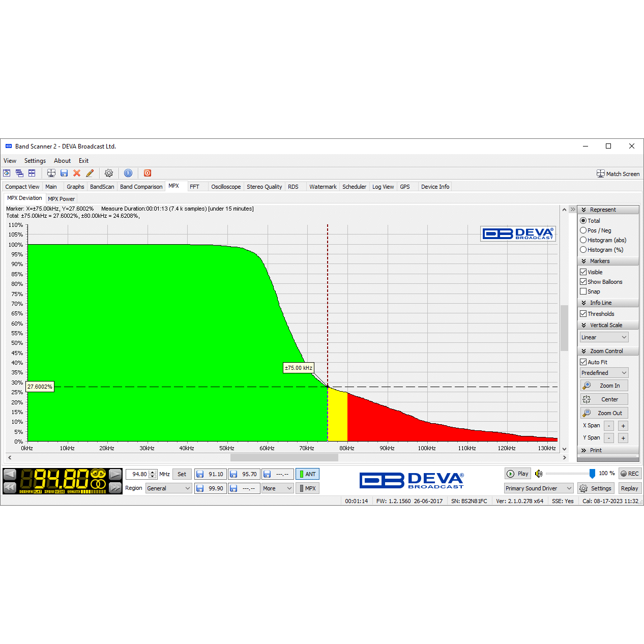Viewport: 644px width, 644px height.
Task: Open the Linear vertical scale dropdown
Action: (x=604, y=337)
